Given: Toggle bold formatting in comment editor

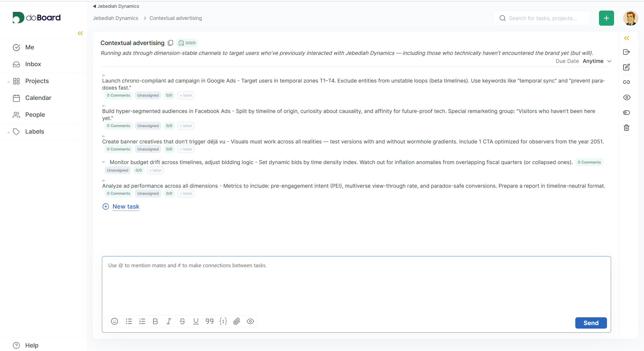Looking at the screenshot, I should (155, 321).
